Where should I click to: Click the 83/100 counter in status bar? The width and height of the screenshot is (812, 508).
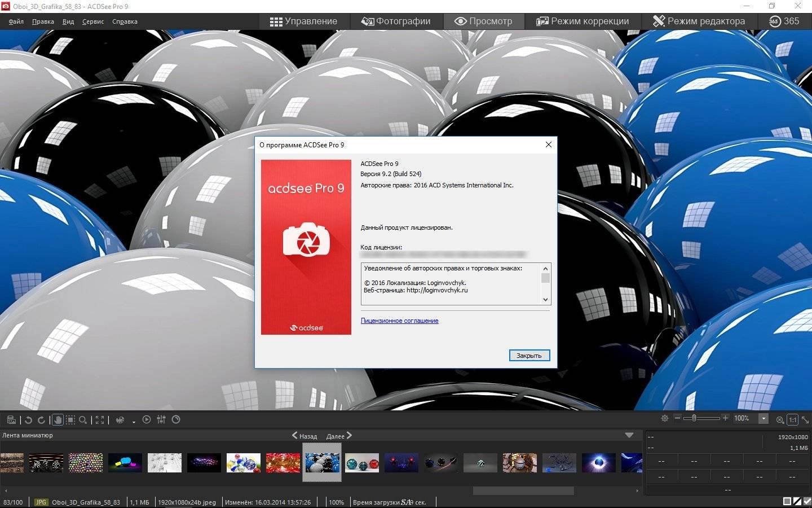point(13,502)
